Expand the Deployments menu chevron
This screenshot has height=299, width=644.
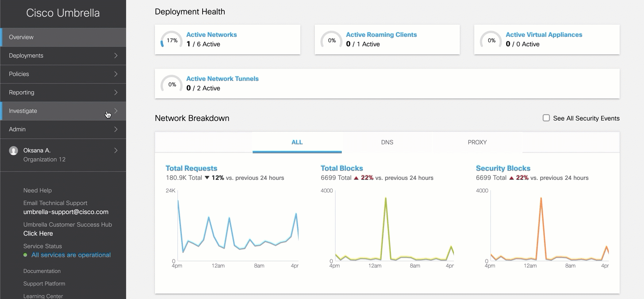click(x=116, y=56)
